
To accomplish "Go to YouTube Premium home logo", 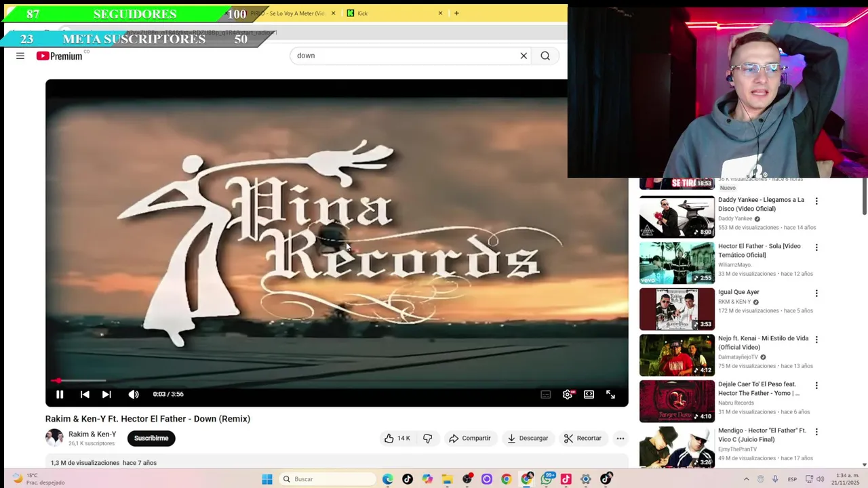I will click(60, 56).
